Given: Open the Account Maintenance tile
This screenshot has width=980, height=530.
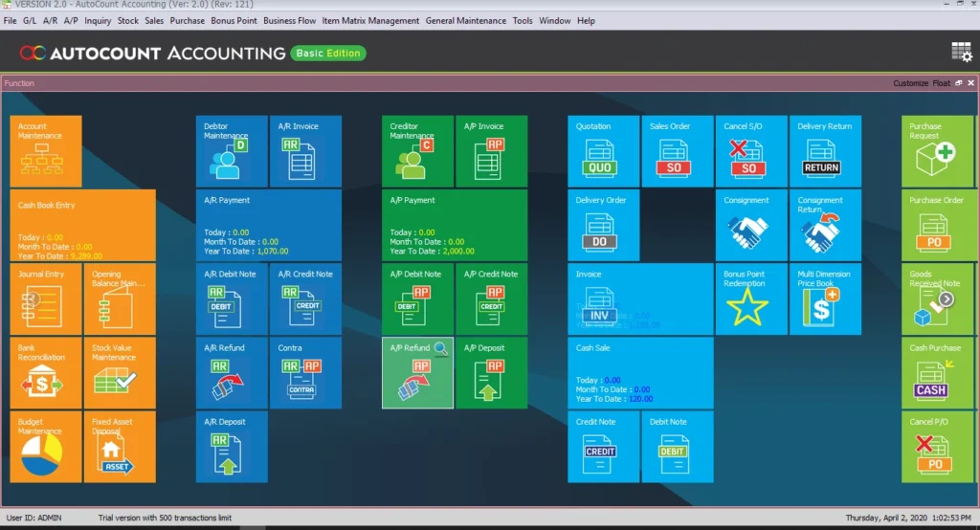Looking at the screenshot, I should pos(46,151).
